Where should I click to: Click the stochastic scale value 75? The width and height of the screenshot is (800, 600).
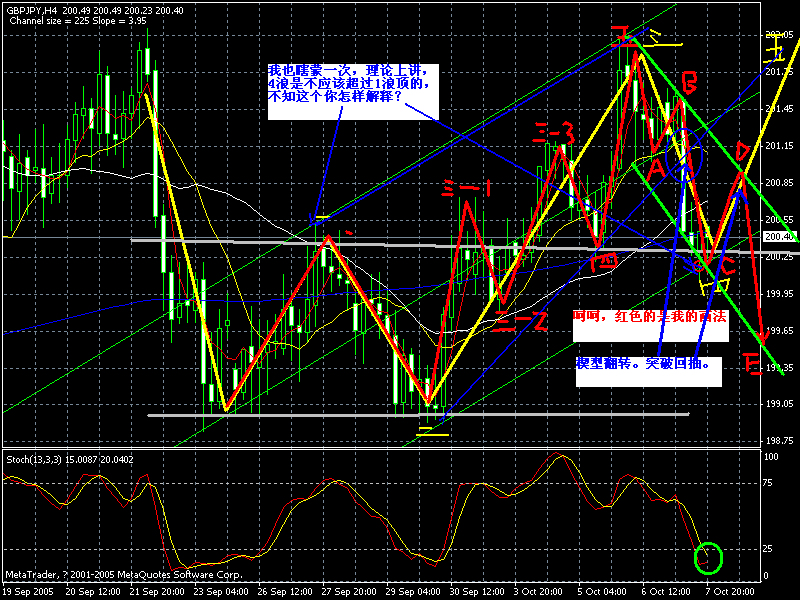point(769,483)
